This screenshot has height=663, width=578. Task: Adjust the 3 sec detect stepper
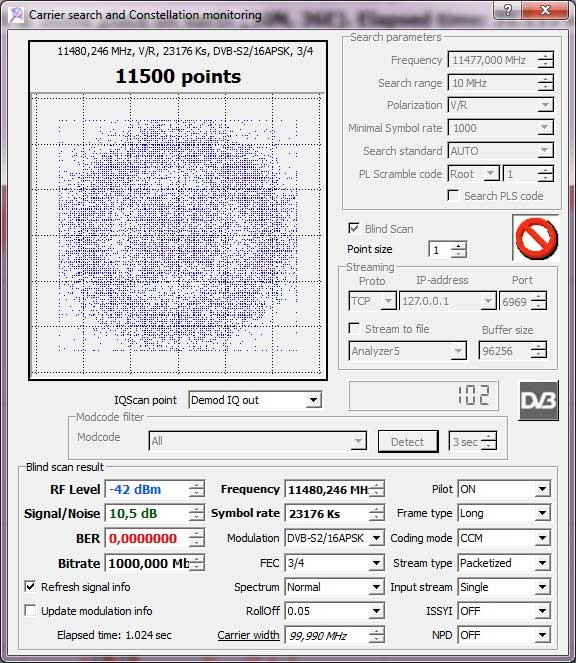489,441
